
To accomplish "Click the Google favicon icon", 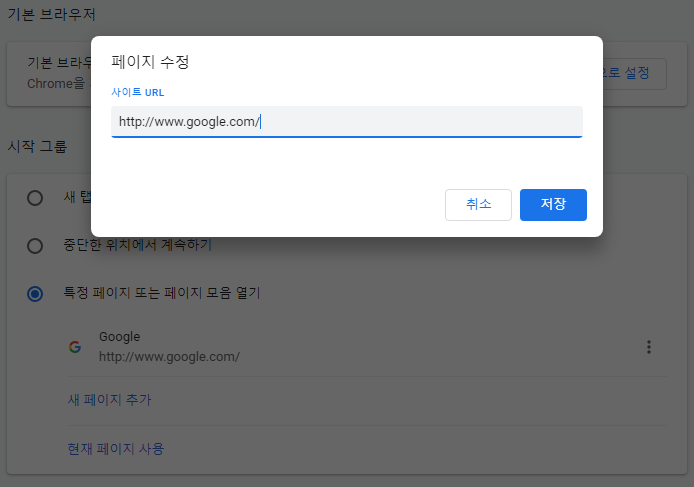I will pyautogui.click(x=75, y=347).
